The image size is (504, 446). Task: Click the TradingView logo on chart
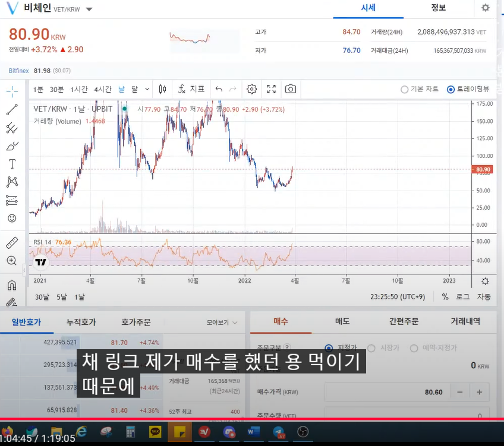pyautogui.click(x=41, y=262)
